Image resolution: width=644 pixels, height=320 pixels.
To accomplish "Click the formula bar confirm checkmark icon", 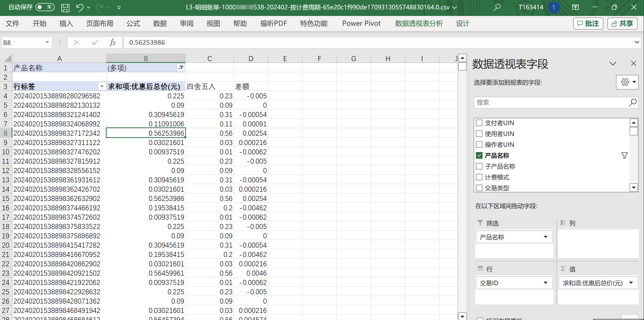I will (x=95, y=43).
